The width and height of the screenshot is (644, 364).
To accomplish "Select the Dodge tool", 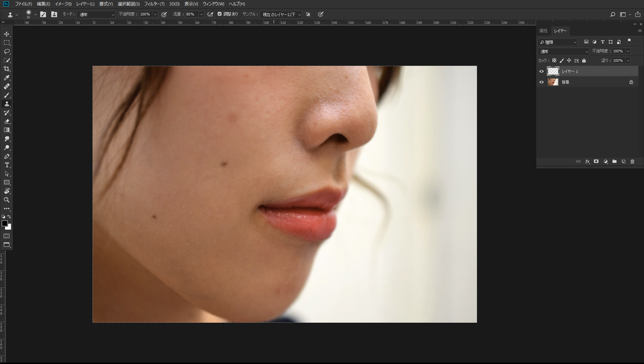I will pyautogui.click(x=6, y=147).
